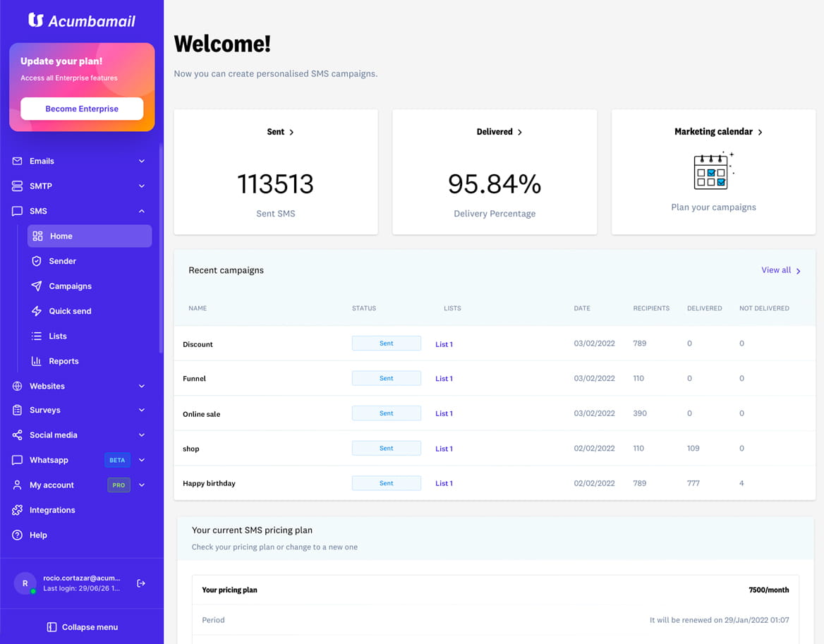
Task: Click the Sent status in Discount row
Action: coord(387,344)
